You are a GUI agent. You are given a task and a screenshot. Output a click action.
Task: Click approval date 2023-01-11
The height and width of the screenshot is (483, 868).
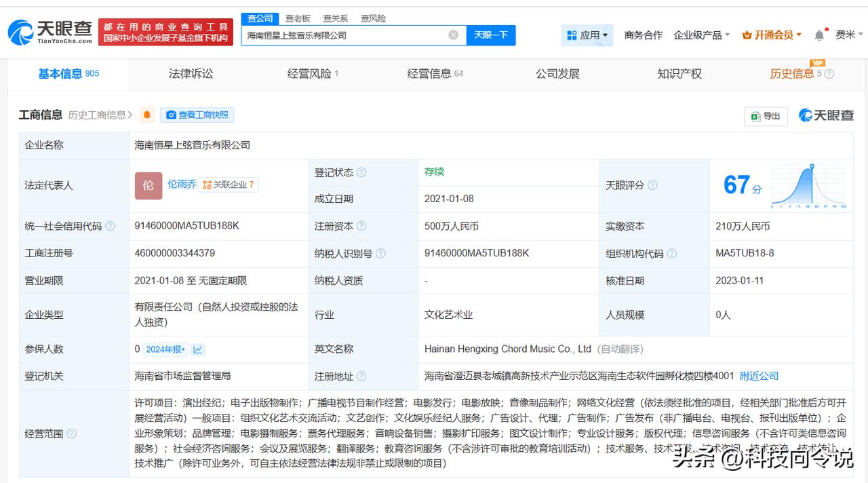pyautogui.click(x=739, y=280)
